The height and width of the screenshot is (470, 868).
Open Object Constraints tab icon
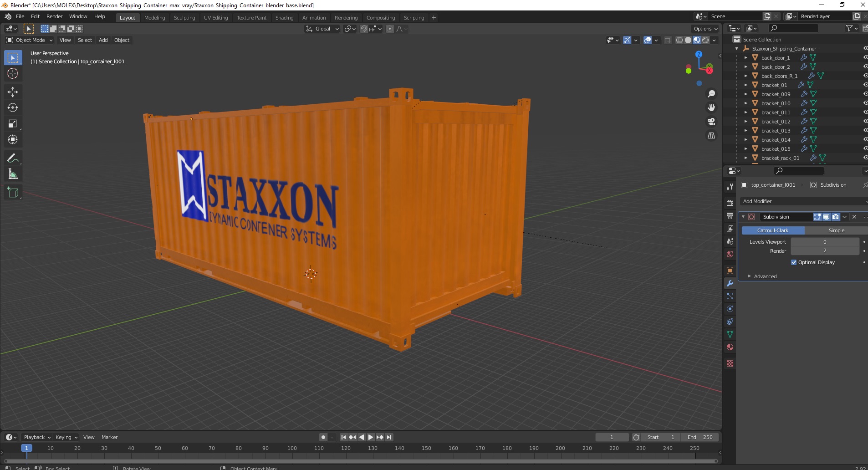tap(730, 322)
